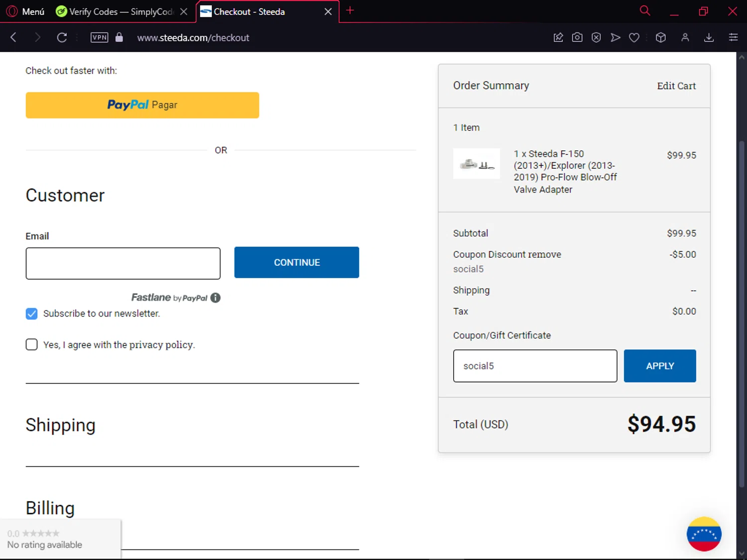
Task: Open the tab search icon
Action: point(645,11)
